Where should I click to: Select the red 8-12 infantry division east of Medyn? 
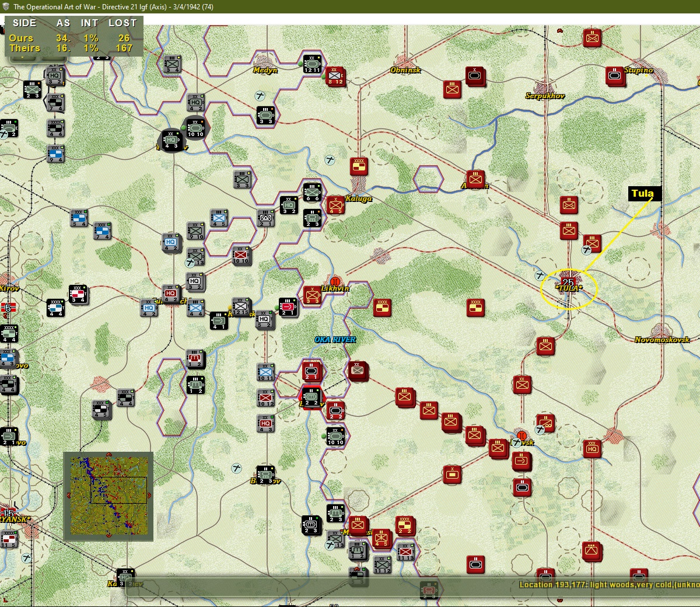click(335, 76)
